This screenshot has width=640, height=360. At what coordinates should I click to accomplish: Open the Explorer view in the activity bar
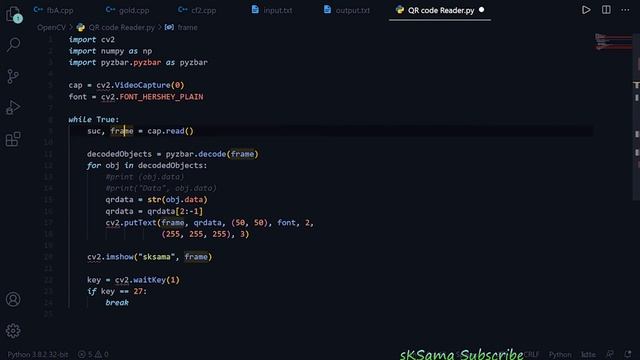click(13, 14)
